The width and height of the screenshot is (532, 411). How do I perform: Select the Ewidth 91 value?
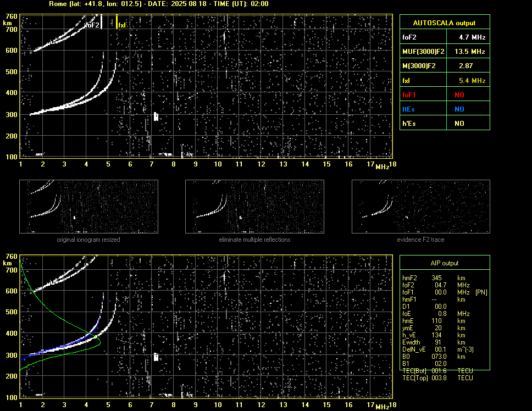pyautogui.click(x=439, y=342)
